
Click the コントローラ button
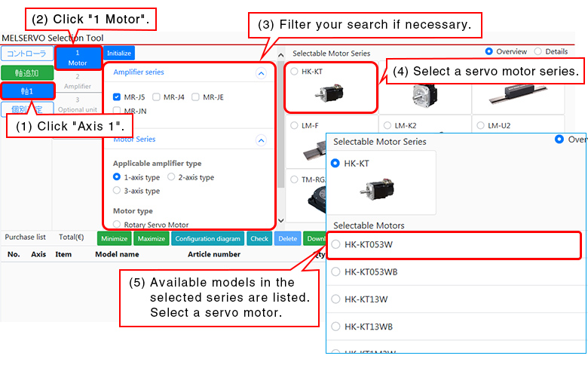pyautogui.click(x=27, y=54)
